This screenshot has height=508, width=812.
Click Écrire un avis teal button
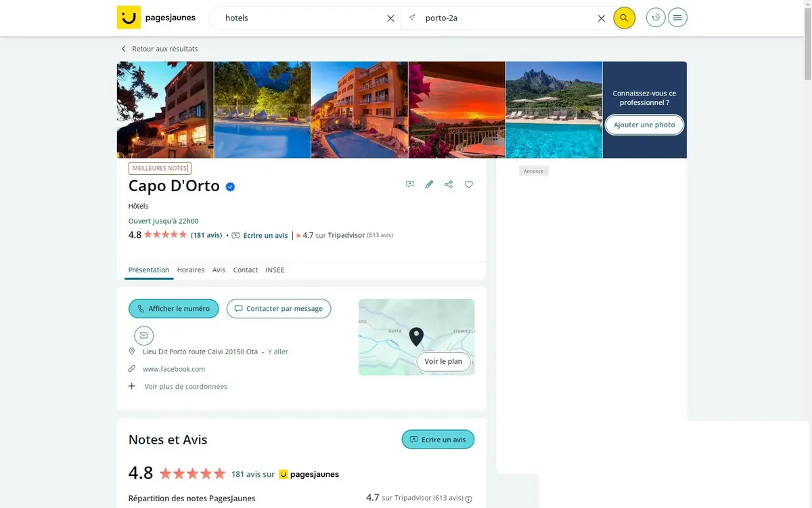(438, 440)
